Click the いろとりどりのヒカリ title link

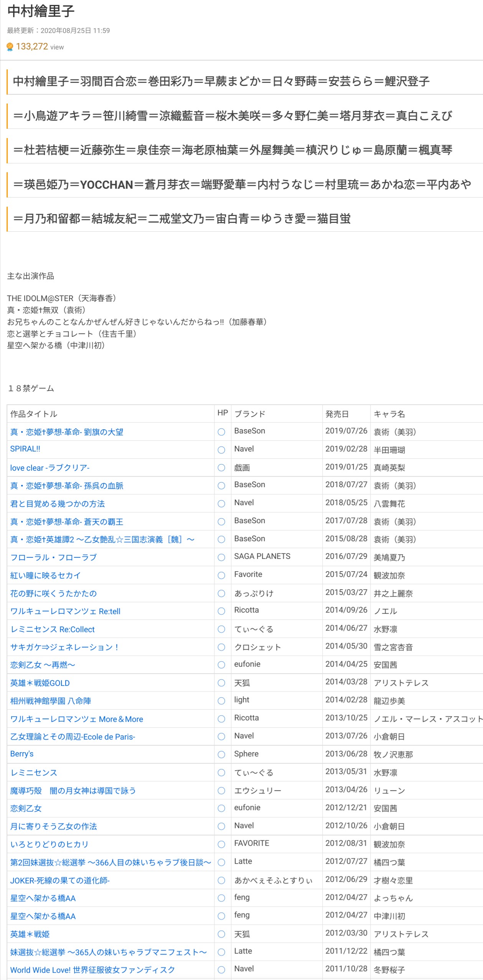49,844
